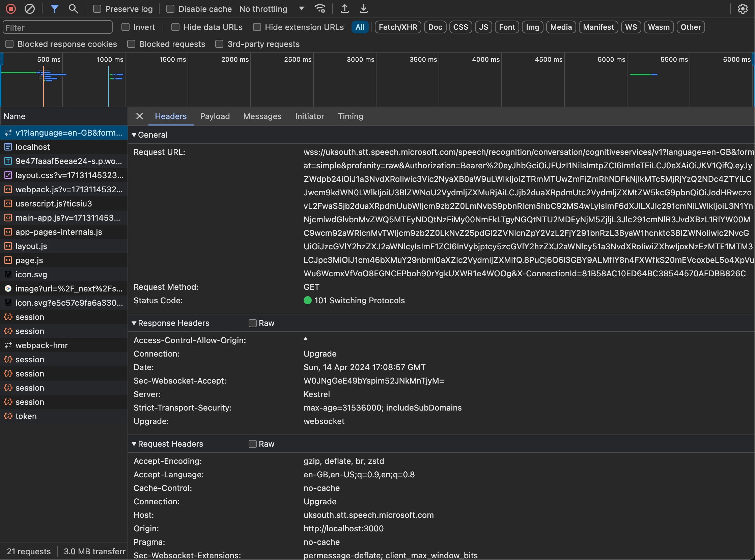Filter by WS request type
Viewport: 755px width, 560px height.
(x=631, y=27)
